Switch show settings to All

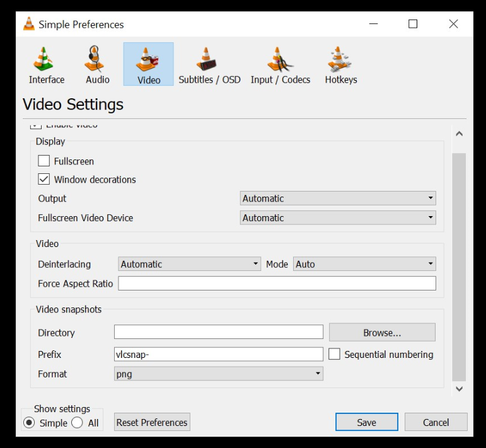[x=77, y=423]
